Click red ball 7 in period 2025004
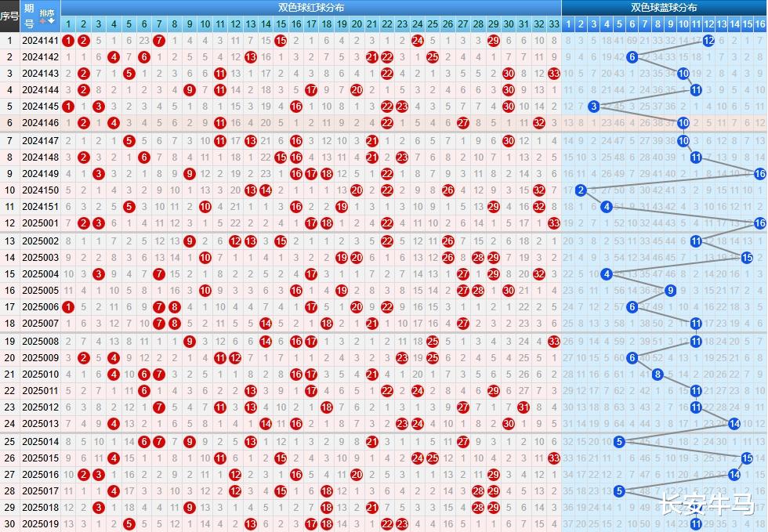This screenshot has width=768, height=532. (x=158, y=274)
